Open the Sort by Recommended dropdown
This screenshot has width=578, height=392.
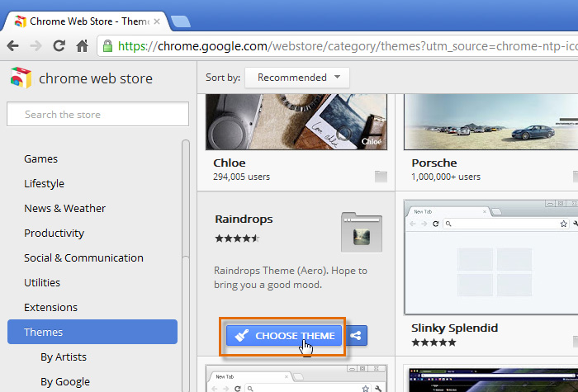(297, 78)
